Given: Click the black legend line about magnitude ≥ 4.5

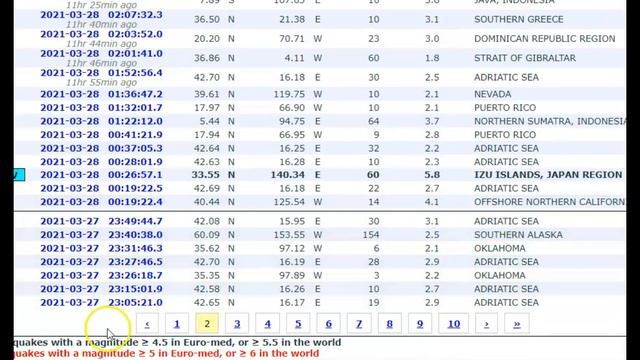Looking at the screenshot, I should (x=177, y=342).
